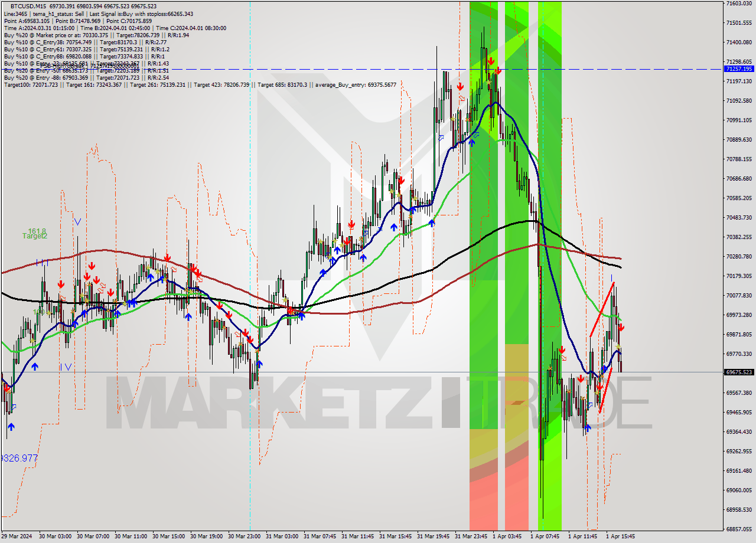The width and height of the screenshot is (756, 543).
Task: Click the 71603.000 price axis label
Action: [739, 3]
